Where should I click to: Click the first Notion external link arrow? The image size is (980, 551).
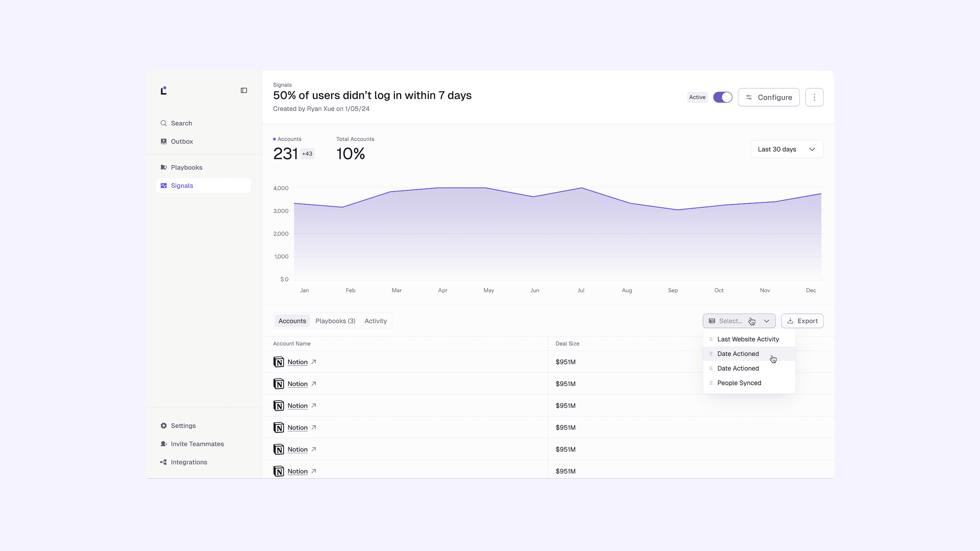pyautogui.click(x=314, y=362)
